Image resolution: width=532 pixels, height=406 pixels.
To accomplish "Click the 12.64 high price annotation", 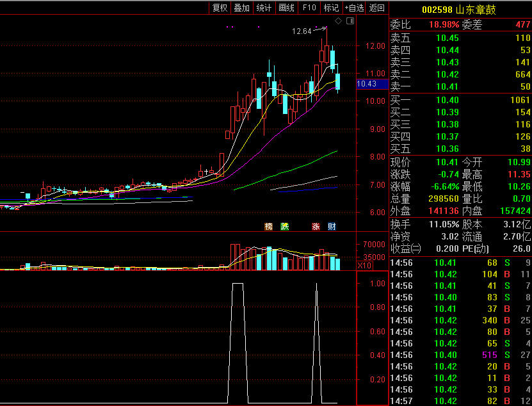I will tap(302, 31).
